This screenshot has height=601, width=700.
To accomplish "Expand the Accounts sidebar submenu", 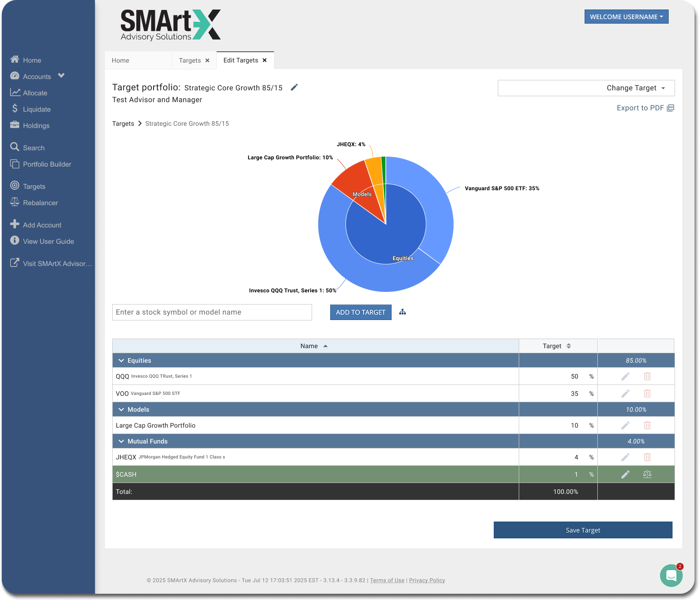I will coord(61,76).
